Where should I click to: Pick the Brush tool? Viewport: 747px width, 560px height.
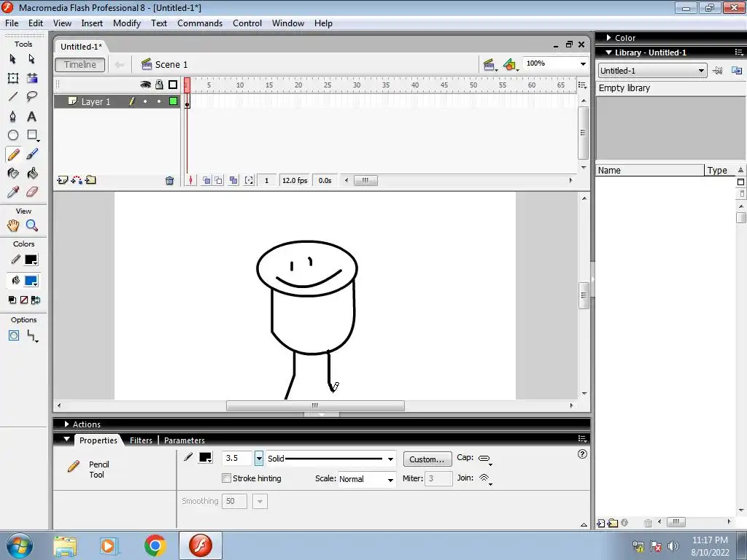[32, 155]
